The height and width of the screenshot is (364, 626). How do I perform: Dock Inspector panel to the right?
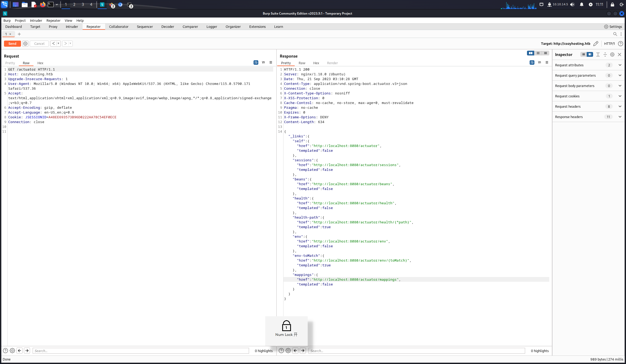(590, 54)
